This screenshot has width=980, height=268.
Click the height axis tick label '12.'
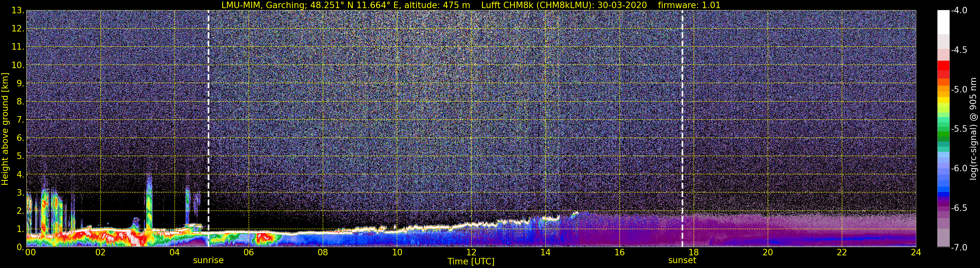tap(18, 29)
